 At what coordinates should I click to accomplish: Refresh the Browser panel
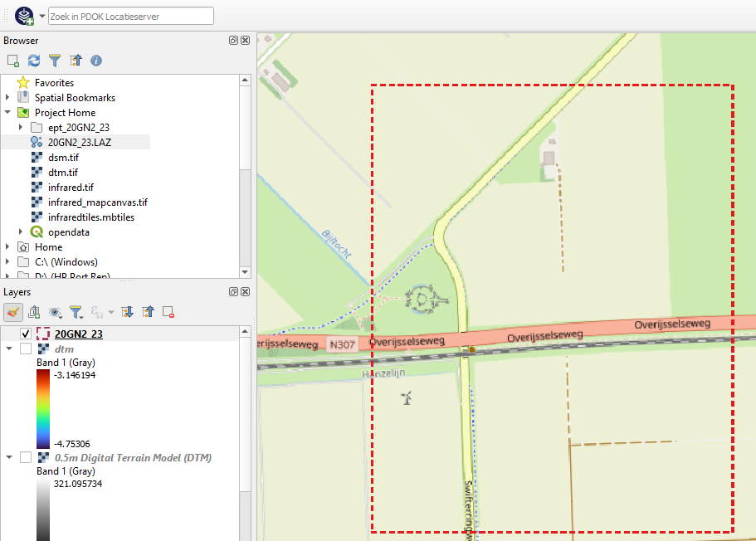coord(34,61)
